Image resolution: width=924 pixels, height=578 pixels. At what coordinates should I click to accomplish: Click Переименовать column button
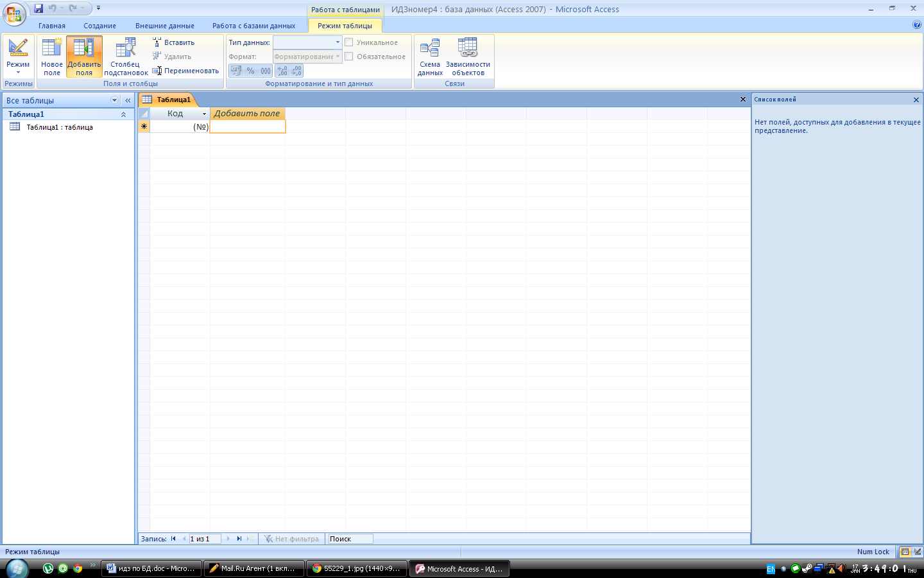[x=186, y=71]
